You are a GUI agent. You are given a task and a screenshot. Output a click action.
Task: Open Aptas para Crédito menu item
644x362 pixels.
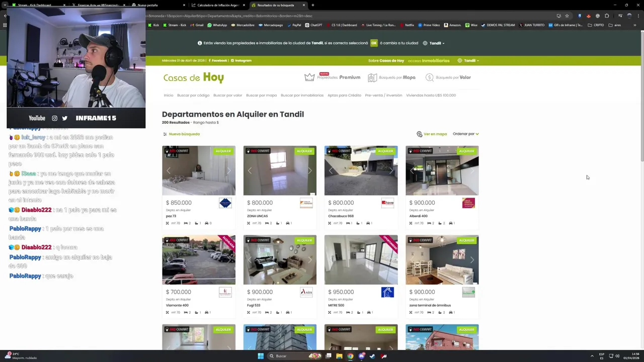[344, 96]
